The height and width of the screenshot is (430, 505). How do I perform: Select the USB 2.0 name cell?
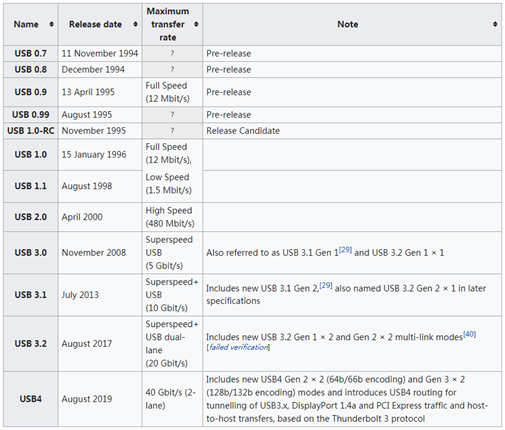pos(31,217)
